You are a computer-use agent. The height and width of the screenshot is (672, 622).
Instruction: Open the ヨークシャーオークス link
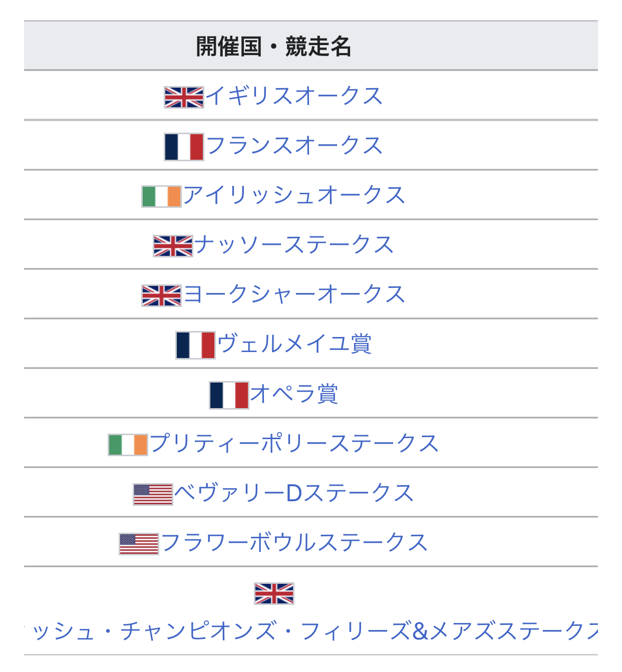294,294
